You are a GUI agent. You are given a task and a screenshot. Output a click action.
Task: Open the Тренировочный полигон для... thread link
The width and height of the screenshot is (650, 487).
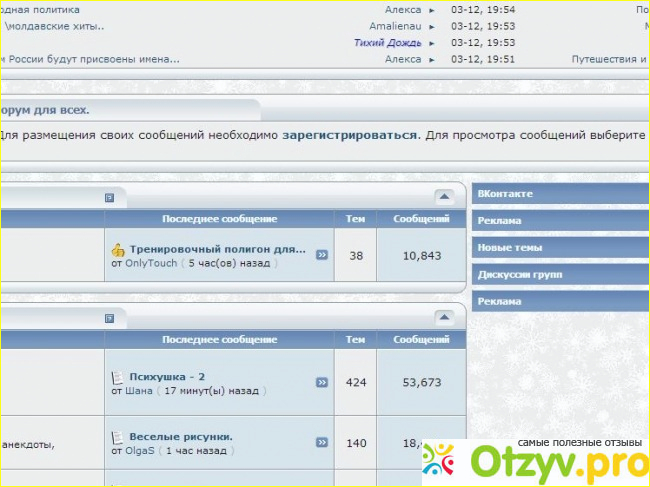tap(217, 249)
